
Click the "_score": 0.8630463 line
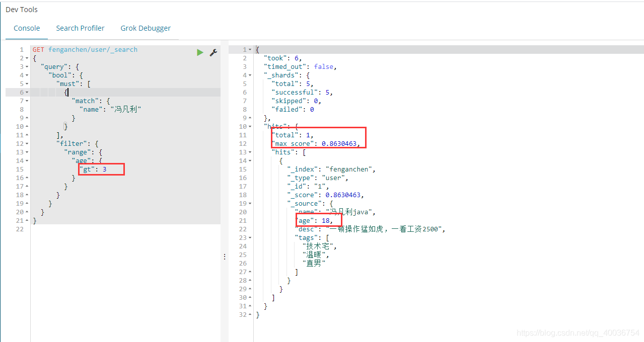click(x=325, y=195)
